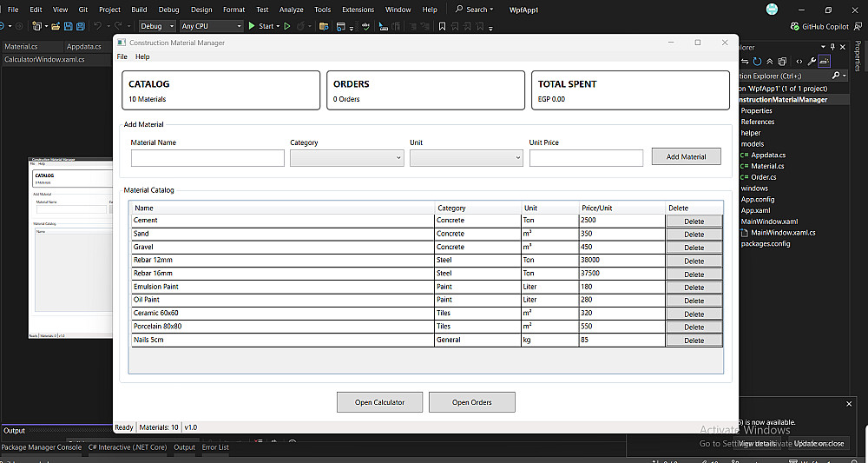Viewport: 868px width, 463px height.
Task: Open the Debug configuration dropdown
Action: 156,26
